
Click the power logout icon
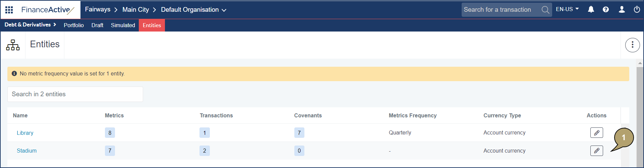637,9
